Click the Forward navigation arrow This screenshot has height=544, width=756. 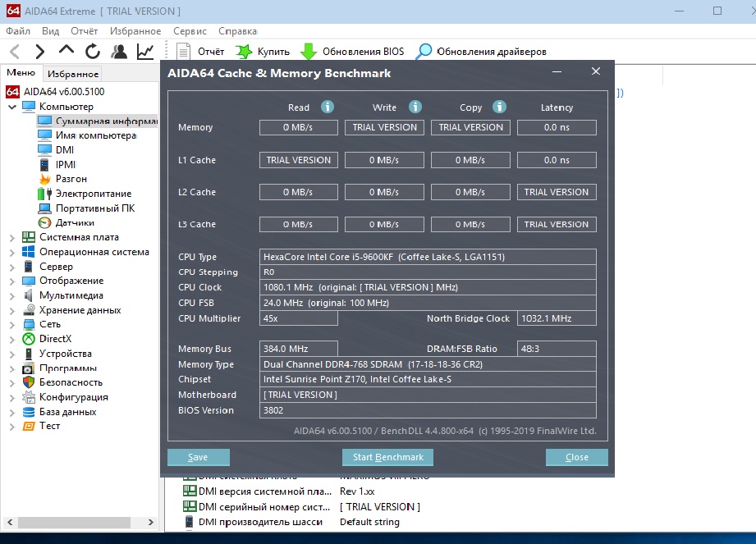coord(39,51)
